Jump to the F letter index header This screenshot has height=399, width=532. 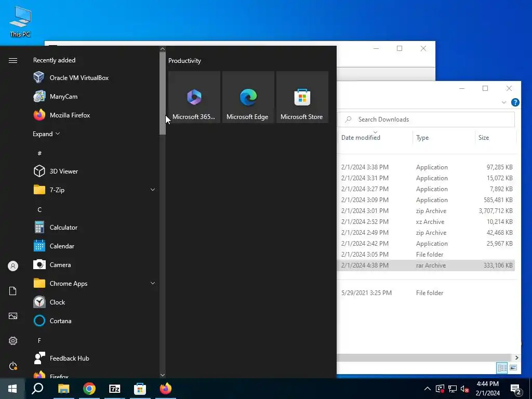39,340
